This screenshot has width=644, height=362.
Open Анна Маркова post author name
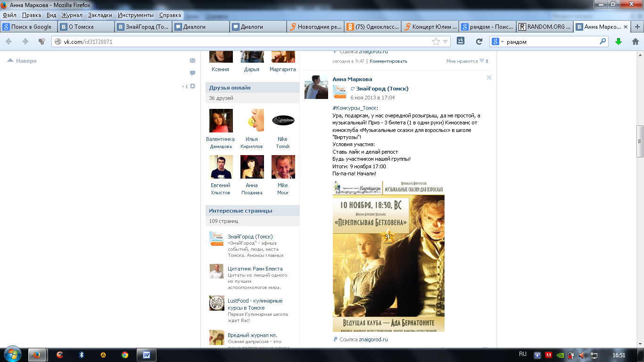click(352, 79)
